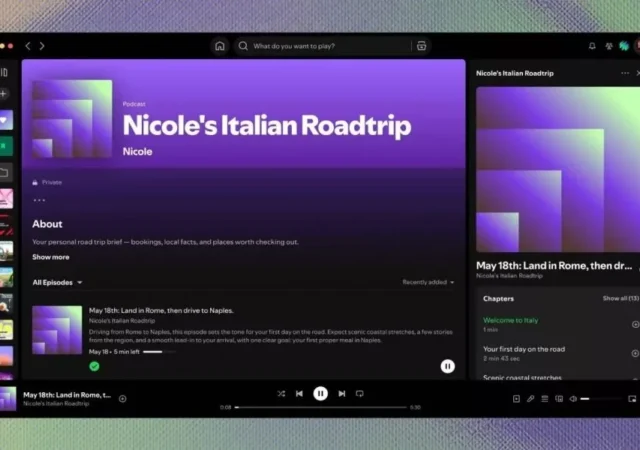640x450 pixels.
Task: Open the three-dot podcast options menu
Action: pyautogui.click(x=39, y=200)
